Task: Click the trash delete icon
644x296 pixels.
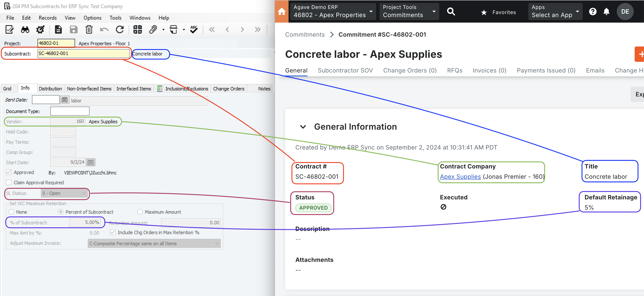Action: 89,29
